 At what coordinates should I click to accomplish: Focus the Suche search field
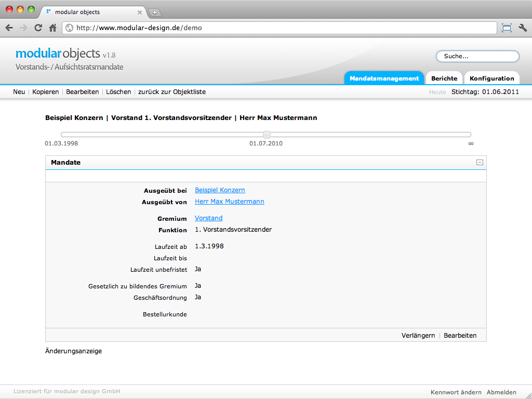477,56
